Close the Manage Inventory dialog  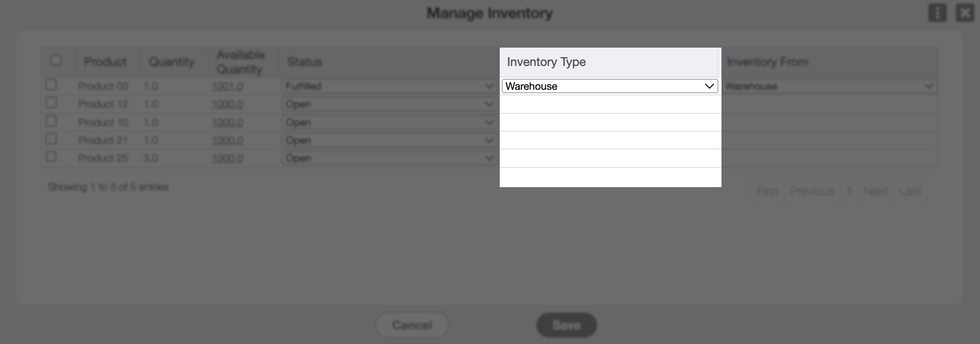965,13
